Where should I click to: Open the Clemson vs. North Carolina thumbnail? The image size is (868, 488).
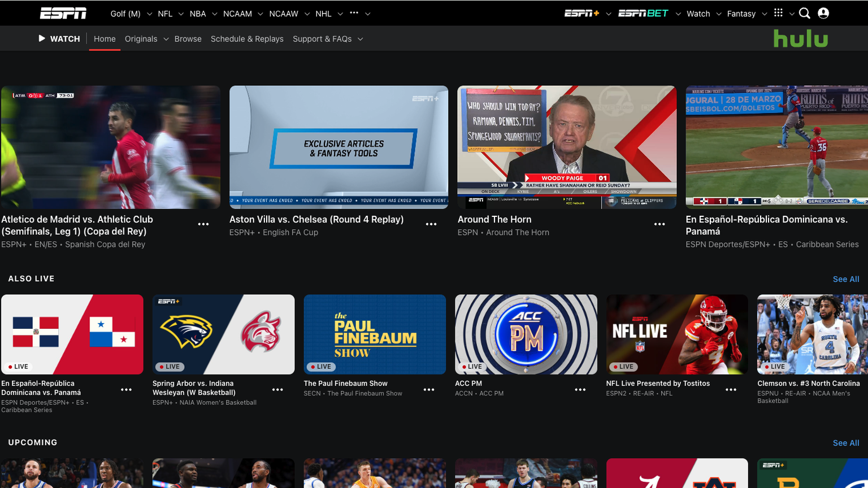(x=813, y=334)
